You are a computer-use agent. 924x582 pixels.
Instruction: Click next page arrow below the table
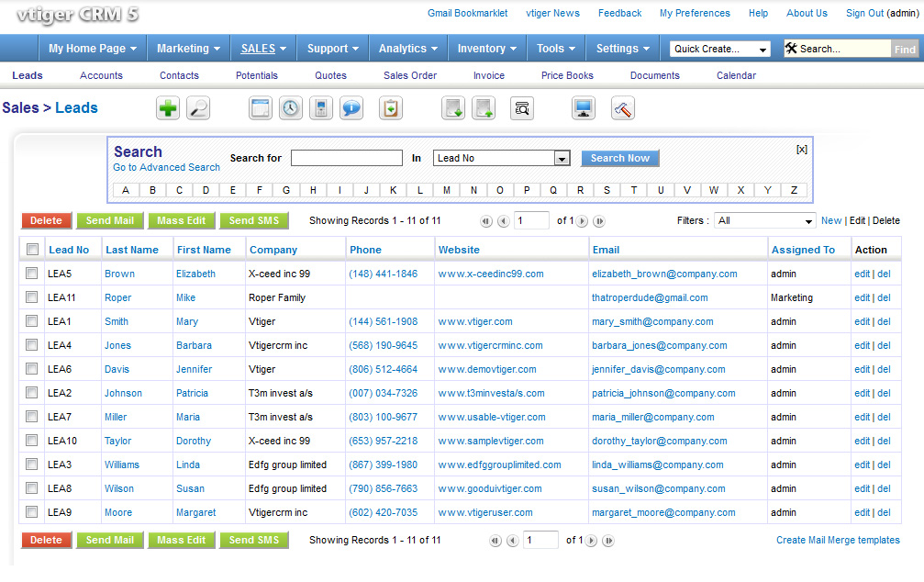591,541
